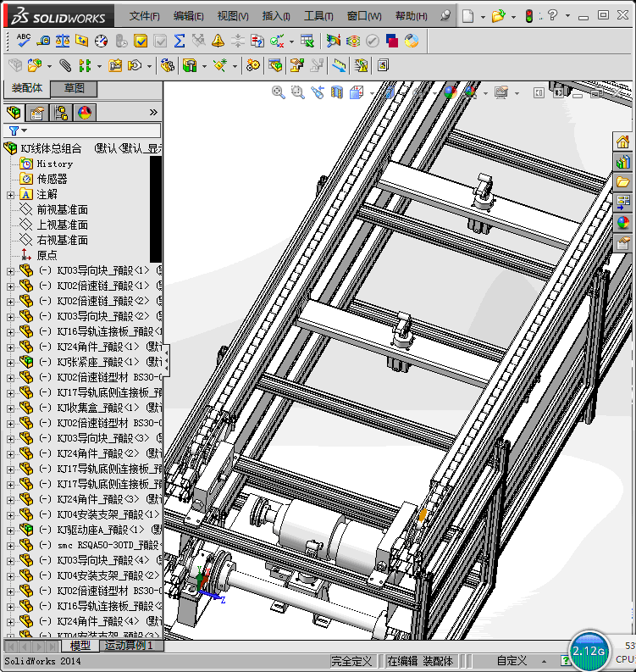The height and width of the screenshot is (672, 636).
Task: Expand KJ张紧座_預設<1> component node
Action: (10, 363)
